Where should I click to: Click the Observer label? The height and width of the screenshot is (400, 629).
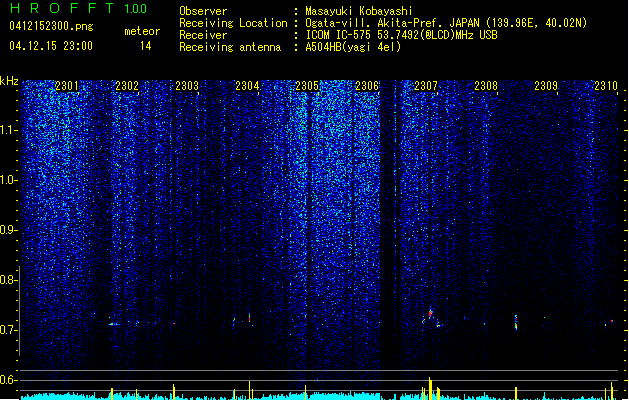[x=203, y=11]
